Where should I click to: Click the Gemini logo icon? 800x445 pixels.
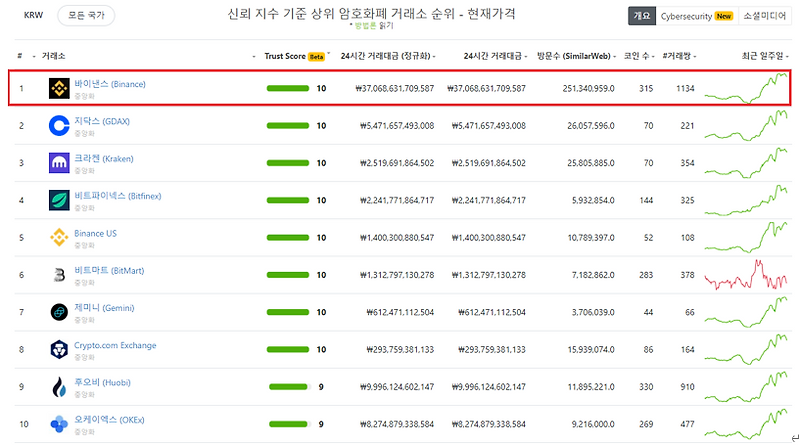(x=59, y=312)
